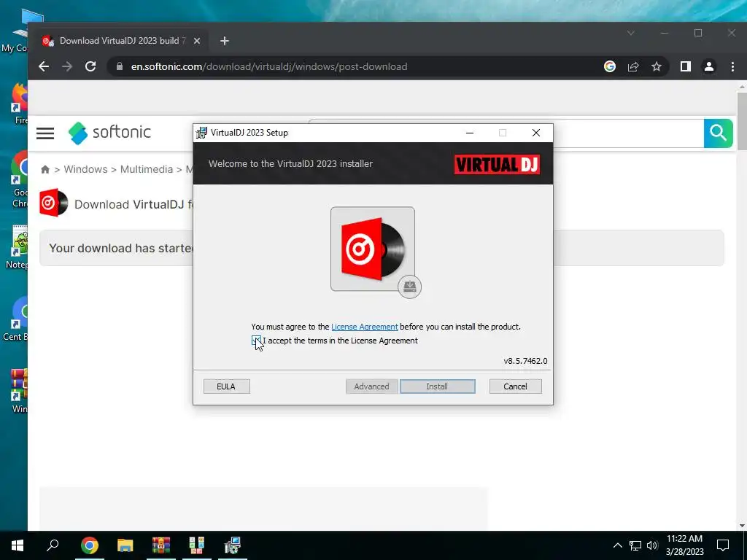Click the version text v8.5.7462.0
Screen dimensions: 747x560
[525, 361]
